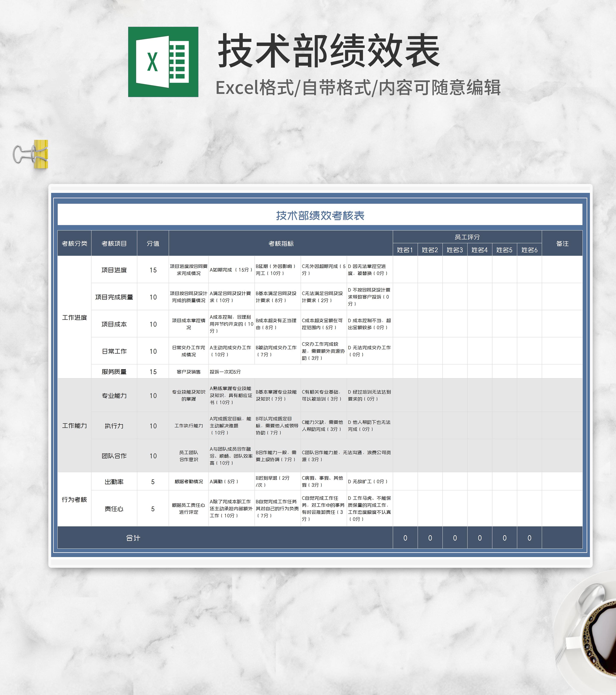This screenshot has width=616, height=695.
Task: Click the 行为考核 category cell
Action: tap(74, 499)
